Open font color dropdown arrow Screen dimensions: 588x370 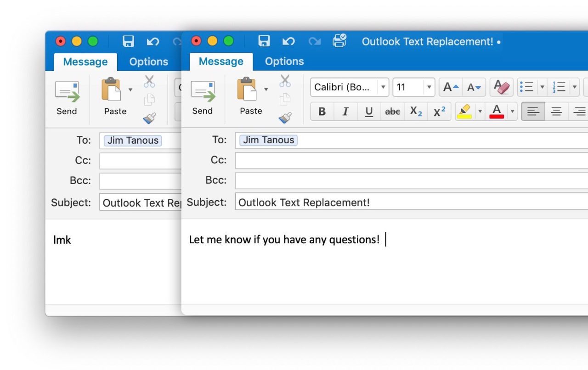513,112
